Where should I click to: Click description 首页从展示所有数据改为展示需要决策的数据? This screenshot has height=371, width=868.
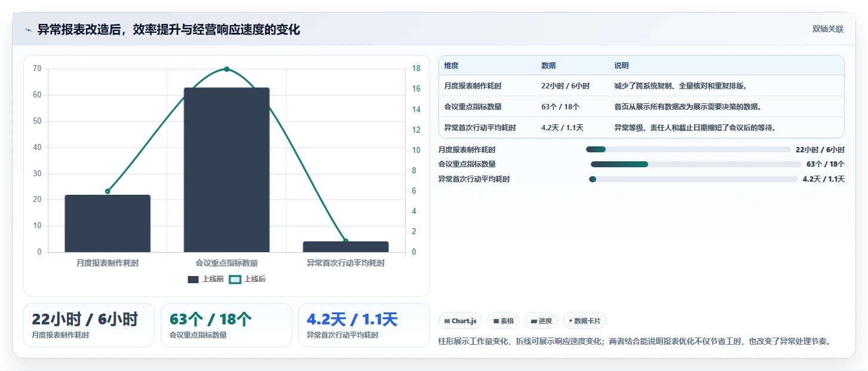coord(688,107)
